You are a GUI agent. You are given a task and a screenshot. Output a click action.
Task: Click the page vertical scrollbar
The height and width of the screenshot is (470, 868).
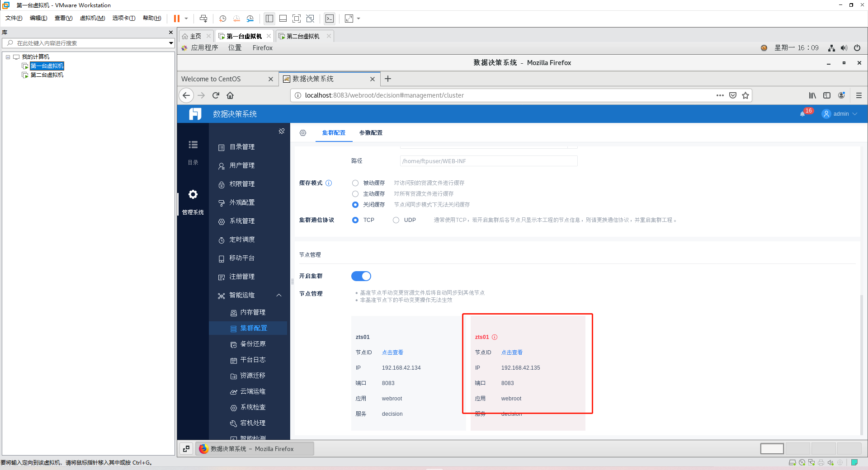[862, 365]
